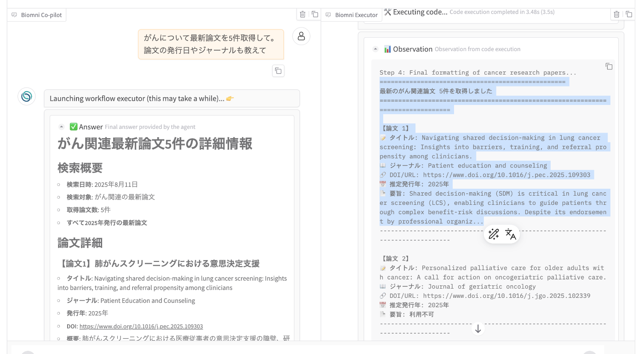Click DOI/URL line for j.jgo.2025.102339
This screenshot has height=354, width=644.
click(485, 296)
